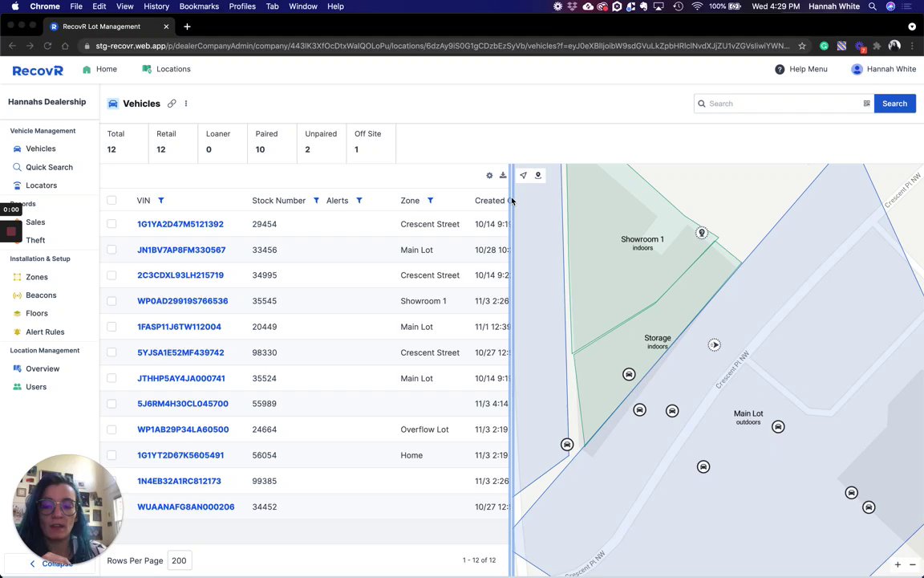Click the Hannah White profile avatar icon

tap(857, 69)
